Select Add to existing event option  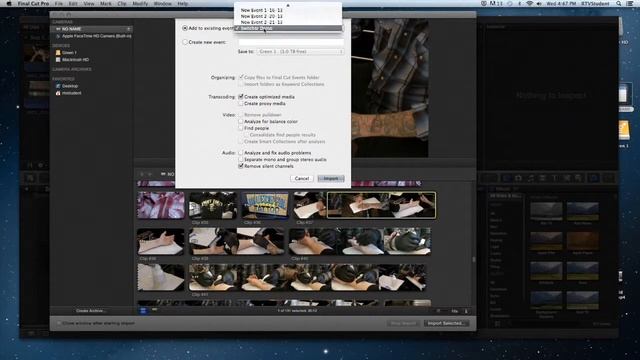[185, 28]
